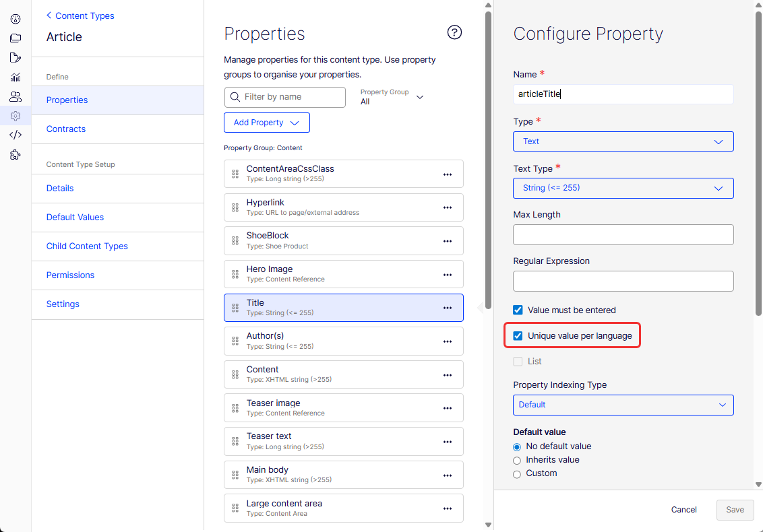
Task: Open Child Content Types menu item
Action: pos(87,246)
